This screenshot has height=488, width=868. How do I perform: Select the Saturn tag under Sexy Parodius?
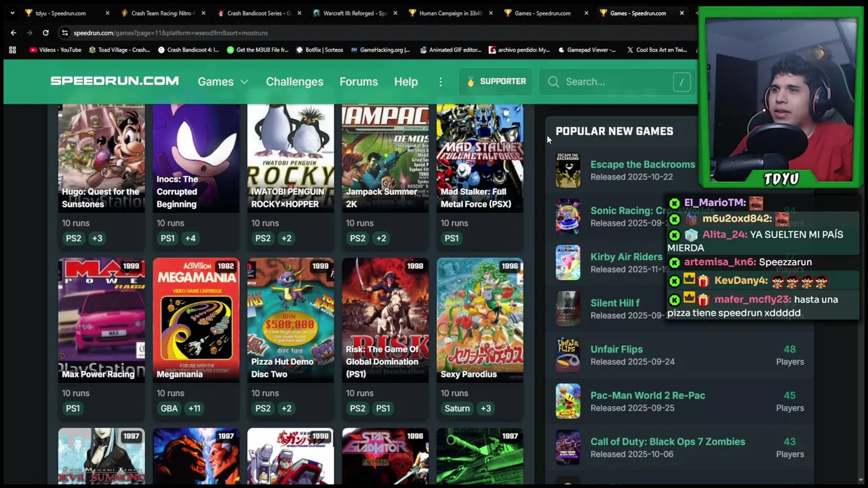457,408
